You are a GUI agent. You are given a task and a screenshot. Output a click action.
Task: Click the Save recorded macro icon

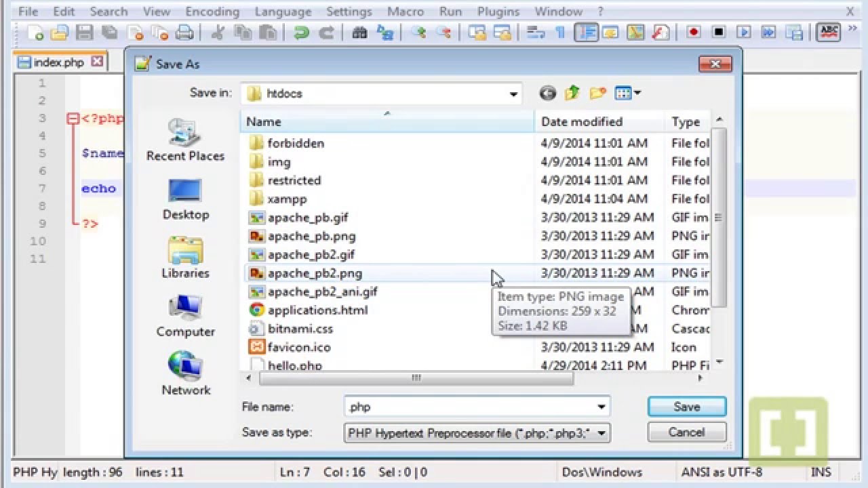[x=793, y=32]
